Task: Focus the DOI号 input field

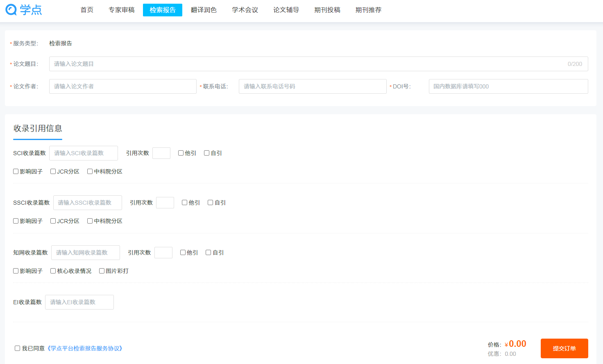Action: [x=508, y=86]
